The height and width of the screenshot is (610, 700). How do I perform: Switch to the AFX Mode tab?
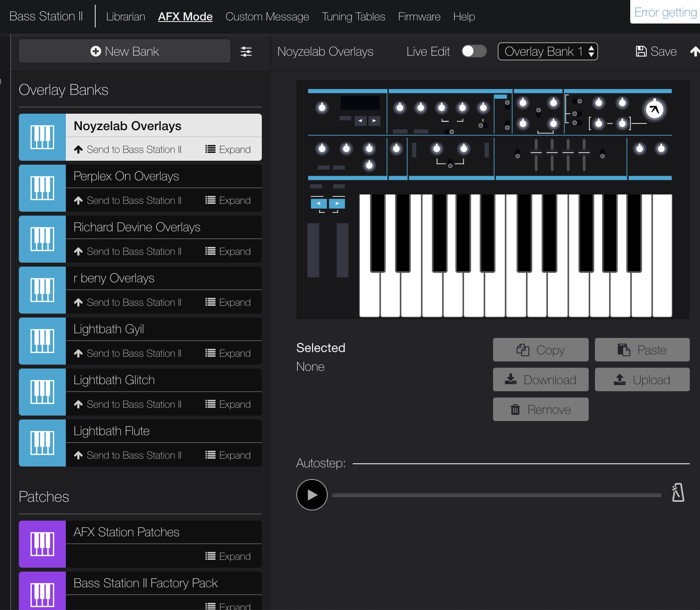tap(185, 16)
